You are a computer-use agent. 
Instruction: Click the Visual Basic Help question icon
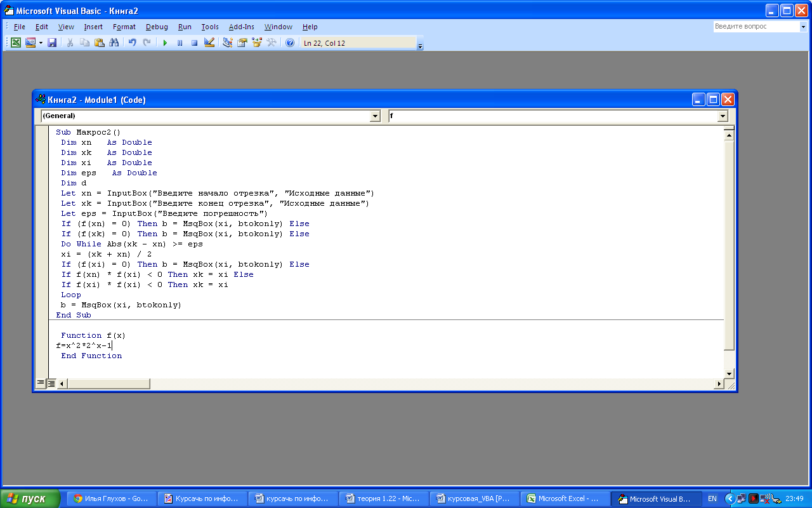[x=290, y=43]
